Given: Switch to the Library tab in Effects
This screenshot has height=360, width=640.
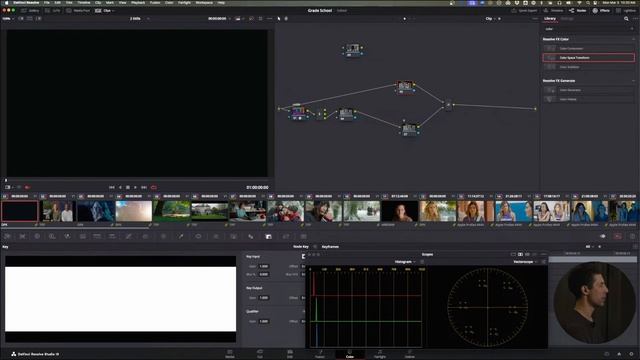Looking at the screenshot, I should click(x=550, y=19).
